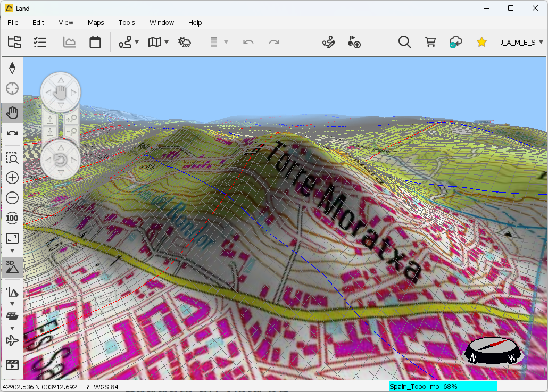Viewport: 548px width, 392px height.
Task: Rotate view right on rotation wheel
Action: click(x=73, y=160)
